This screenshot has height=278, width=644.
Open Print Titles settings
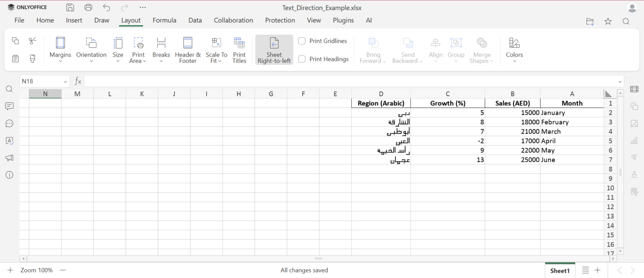(x=239, y=49)
